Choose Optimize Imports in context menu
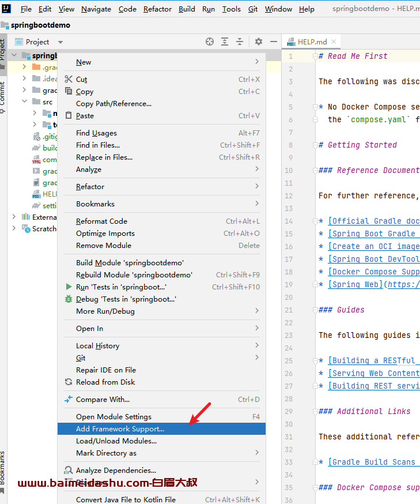The image size is (420, 504). coord(161,234)
